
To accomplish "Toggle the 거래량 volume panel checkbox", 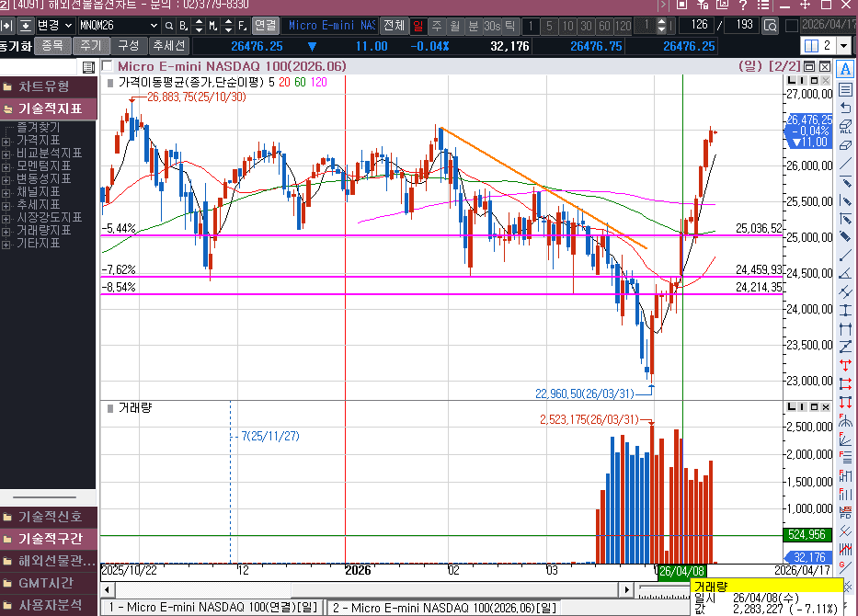I will click(109, 408).
